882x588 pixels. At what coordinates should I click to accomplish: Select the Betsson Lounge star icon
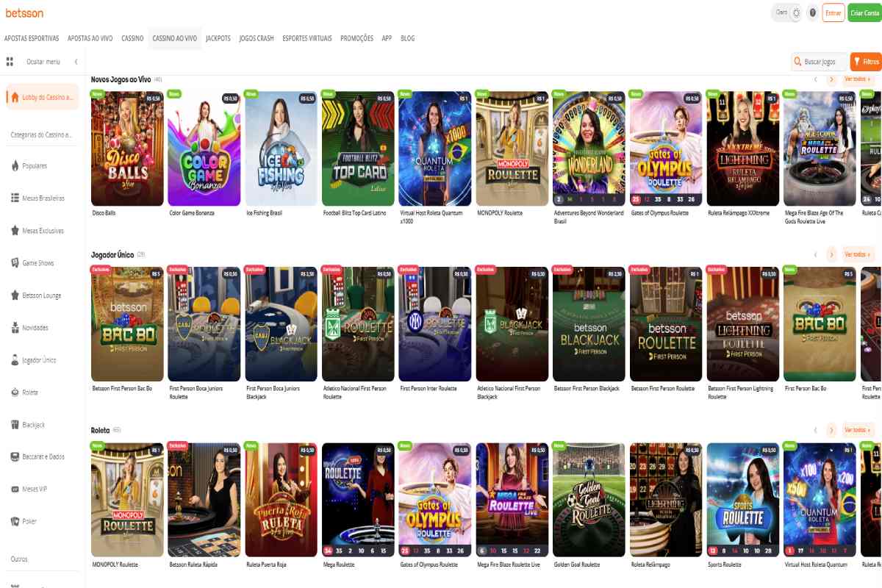15,295
